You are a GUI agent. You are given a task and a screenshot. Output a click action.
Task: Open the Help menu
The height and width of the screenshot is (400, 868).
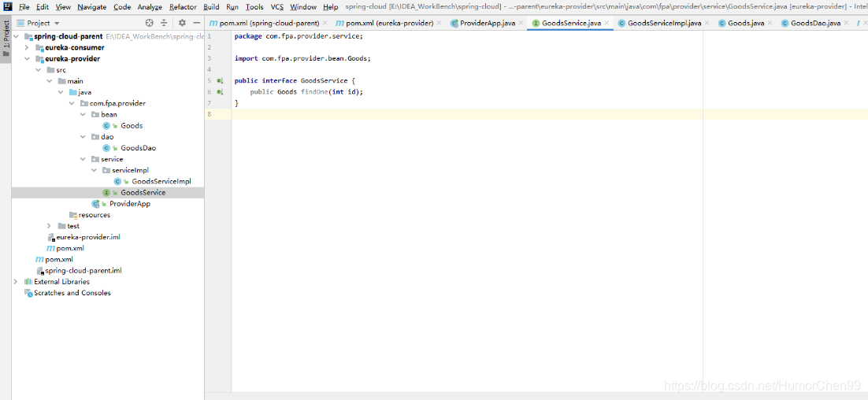tap(331, 7)
